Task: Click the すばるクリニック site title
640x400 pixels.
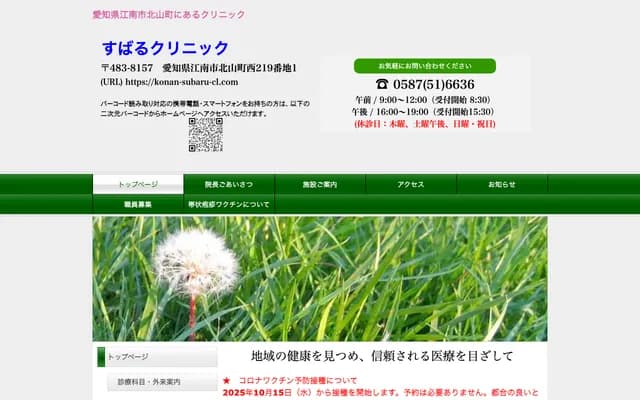Action: (x=165, y=48)
